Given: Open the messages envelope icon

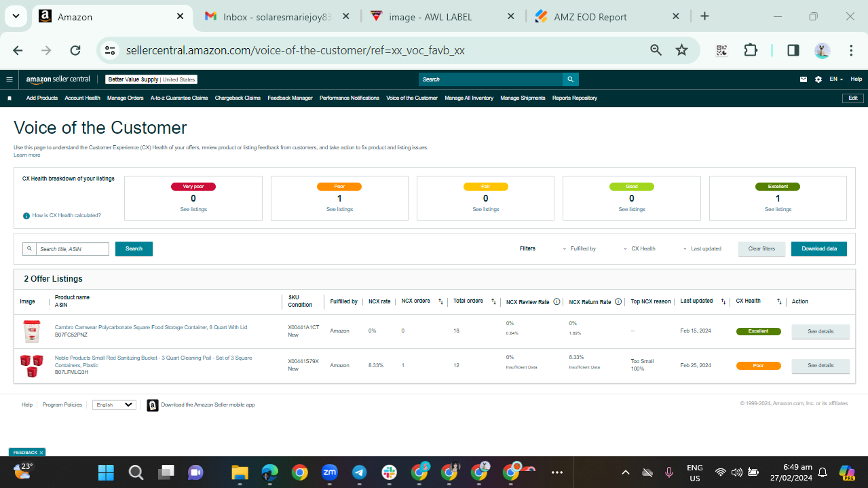Looking at the screenshot, I should pyautogui.click(x=804, y=79).
